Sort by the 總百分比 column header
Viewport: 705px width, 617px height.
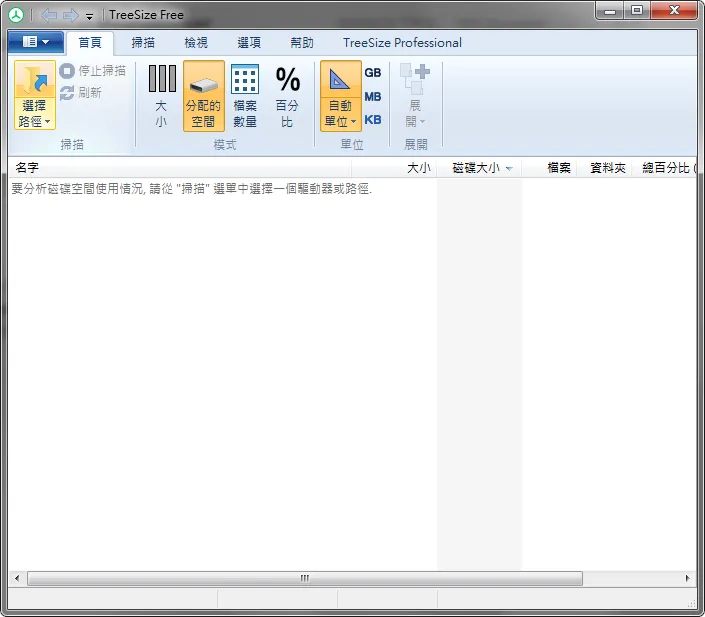tap(664, 168)
